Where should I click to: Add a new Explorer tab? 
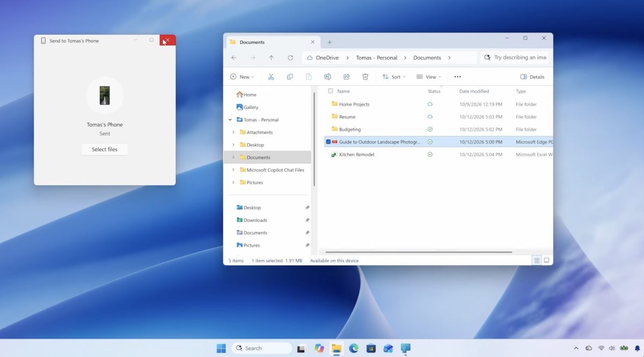click(330, 42)
